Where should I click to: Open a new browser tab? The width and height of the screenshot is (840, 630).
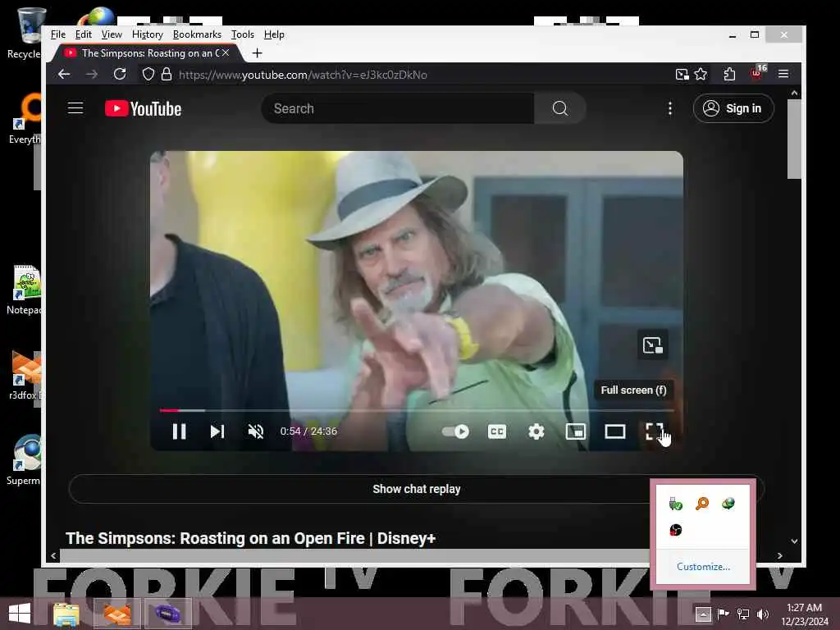tap(257, 53)
